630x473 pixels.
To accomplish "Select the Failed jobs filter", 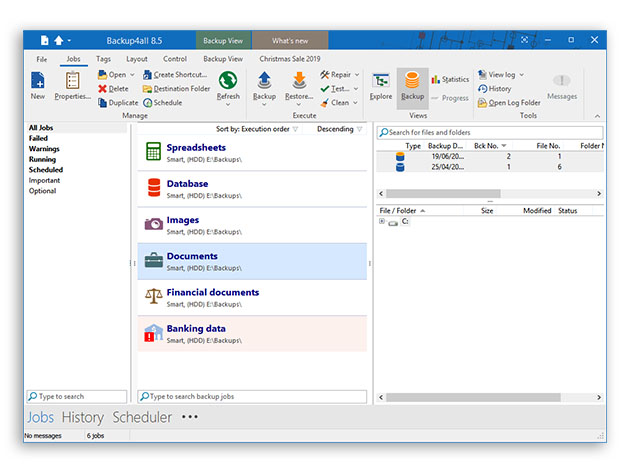I will pyautogui.click(x=38, y=139).
